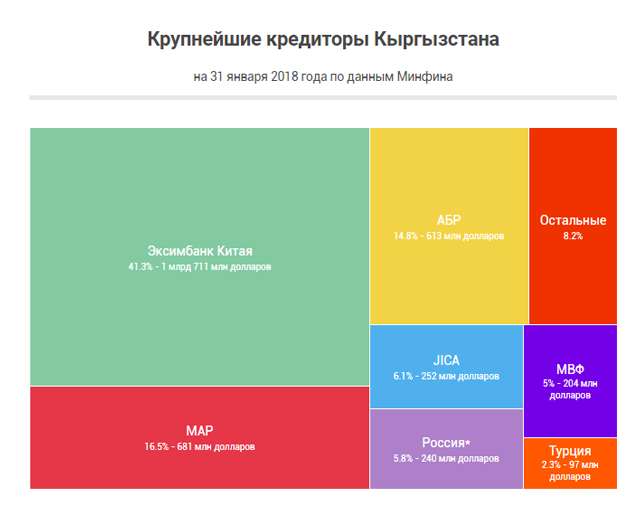Select the light purple Россия block
Screen dimensions: 640x511
(x=446, y=470)
